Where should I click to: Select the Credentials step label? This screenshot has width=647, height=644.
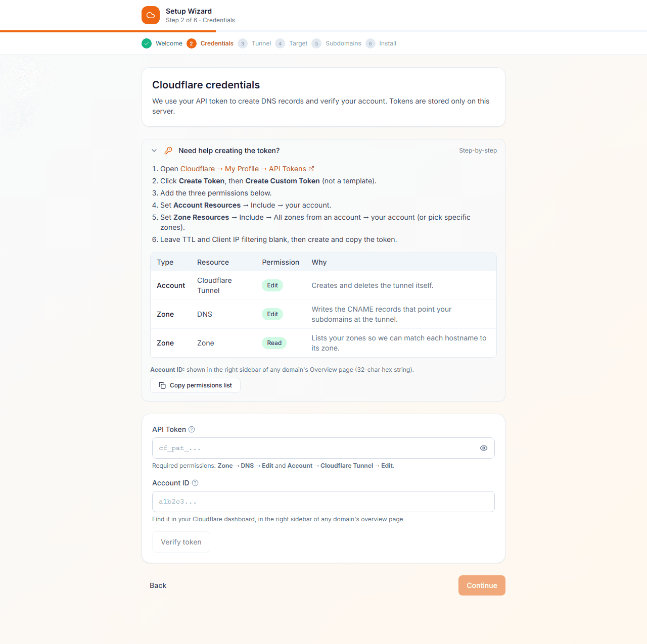(x=217, y=43)
